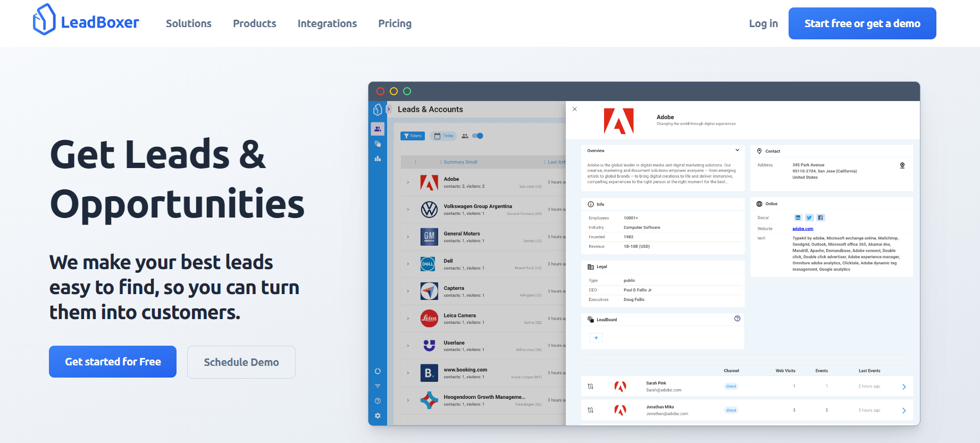Open the Solutions menu
980x443 pixels.
[x=189, y=23]
